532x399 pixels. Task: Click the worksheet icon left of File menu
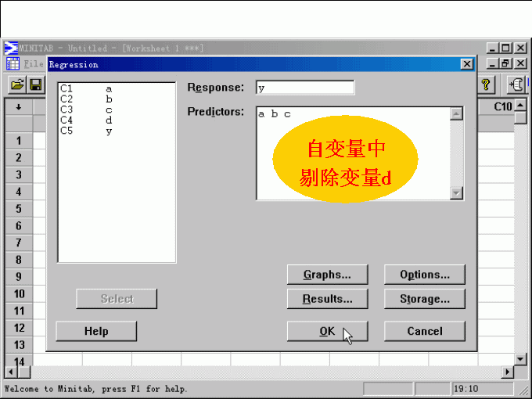coord(13,64)
